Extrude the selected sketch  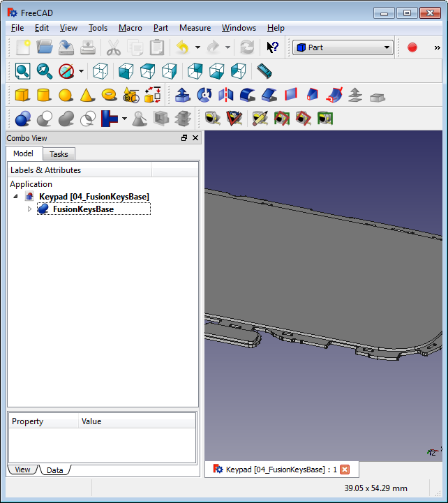pyautogui.click(x=183, y=95)
